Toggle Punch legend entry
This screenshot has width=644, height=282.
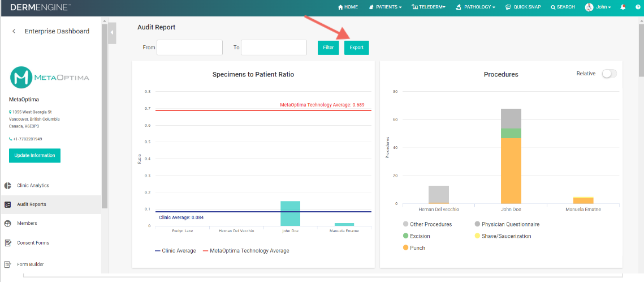[x=414, y=248]
